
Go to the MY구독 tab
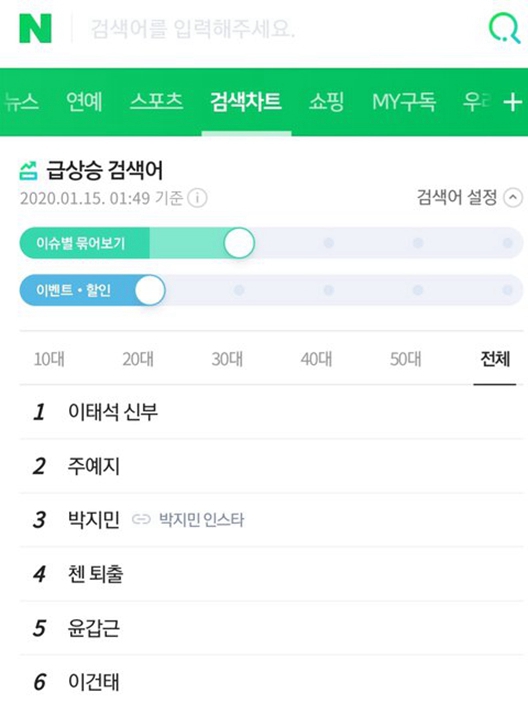point(404,102)
